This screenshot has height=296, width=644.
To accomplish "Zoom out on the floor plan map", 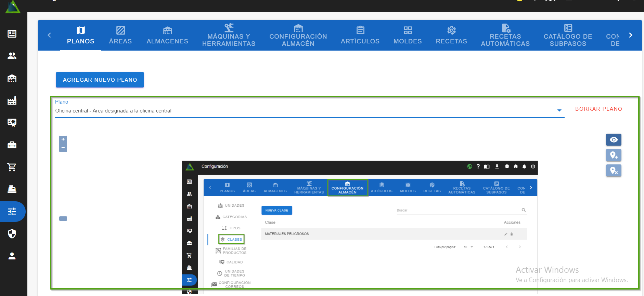I will tap(63, 148).
